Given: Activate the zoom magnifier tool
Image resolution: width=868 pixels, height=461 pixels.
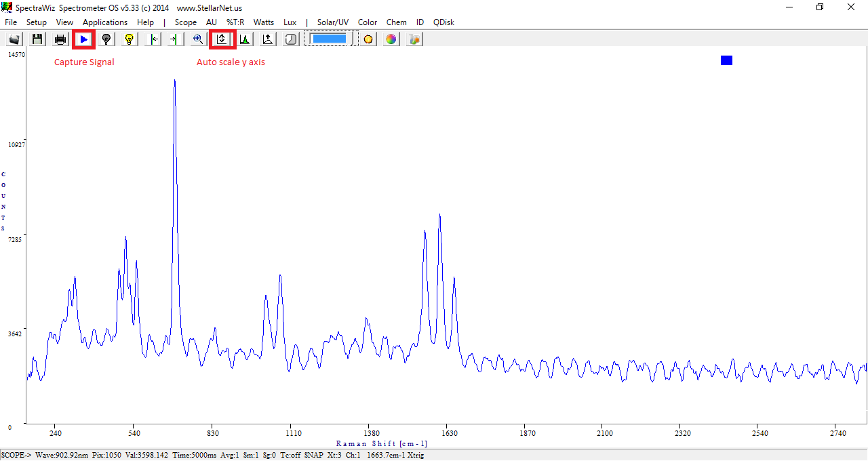Looking at the screenshot, I should click(198, 39).
